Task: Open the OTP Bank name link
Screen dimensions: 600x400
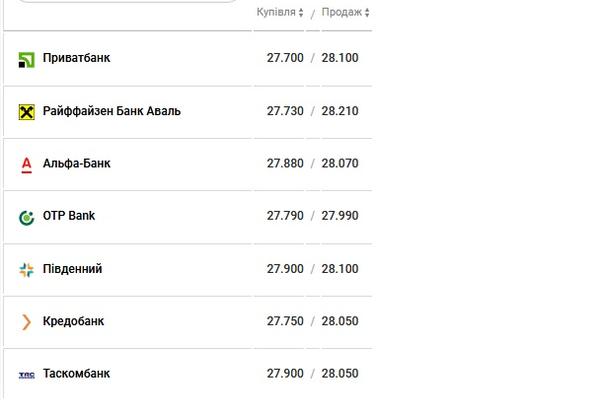Action: point(69,216)
